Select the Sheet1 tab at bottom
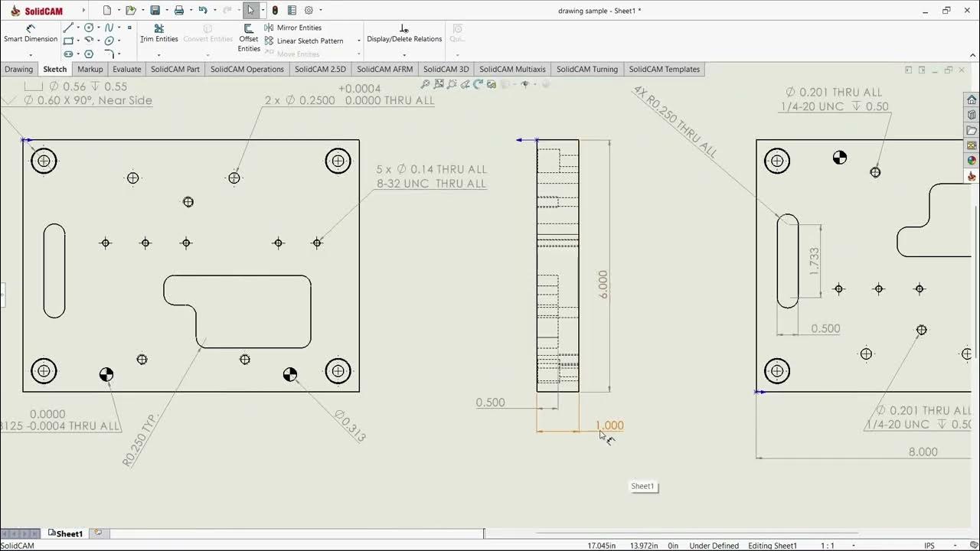The width and height of the screenshot is (980, 551). 65,533
